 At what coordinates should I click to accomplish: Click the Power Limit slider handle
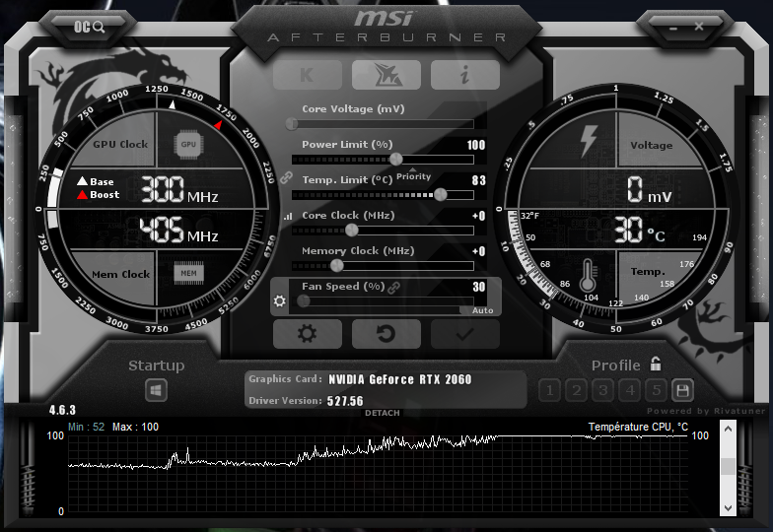point(396,160)
